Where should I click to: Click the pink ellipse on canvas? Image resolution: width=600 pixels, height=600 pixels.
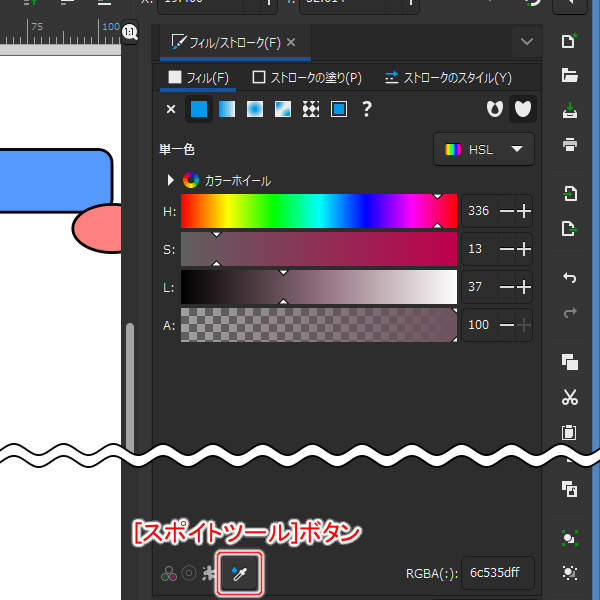(x=97, y=228)
